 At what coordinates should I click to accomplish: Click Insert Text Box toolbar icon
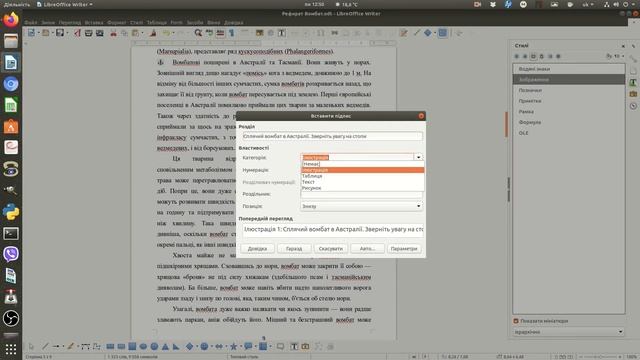pyautogui.click(x=282, y=33)
